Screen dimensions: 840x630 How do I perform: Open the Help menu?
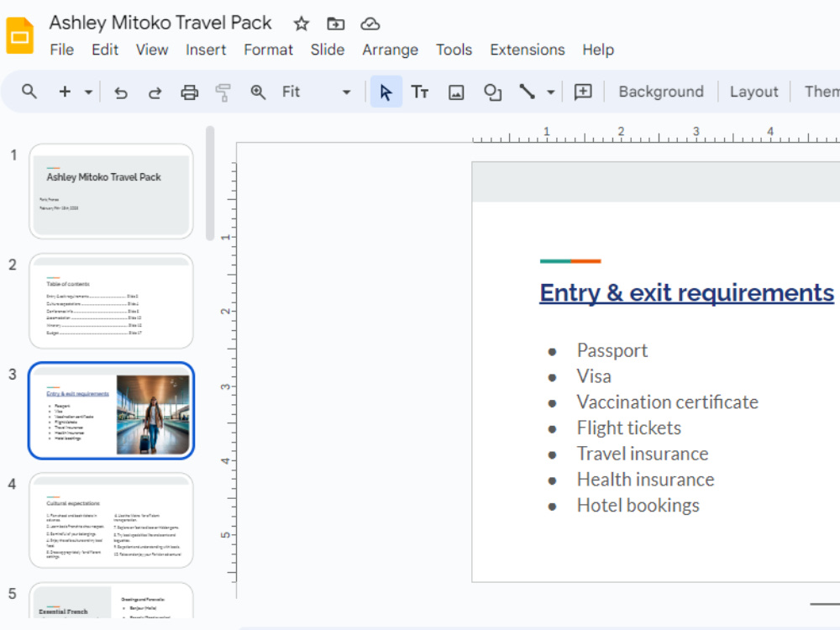[x=598, y=50]
